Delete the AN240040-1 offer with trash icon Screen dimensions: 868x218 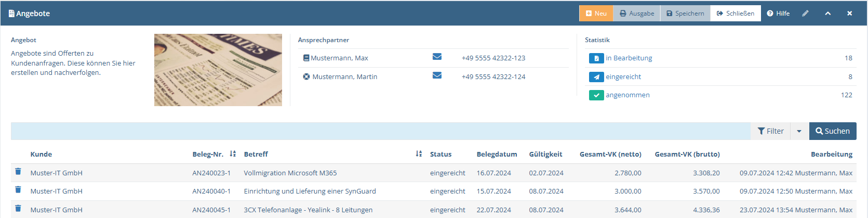pyautogui.click(x=18, y=190)
